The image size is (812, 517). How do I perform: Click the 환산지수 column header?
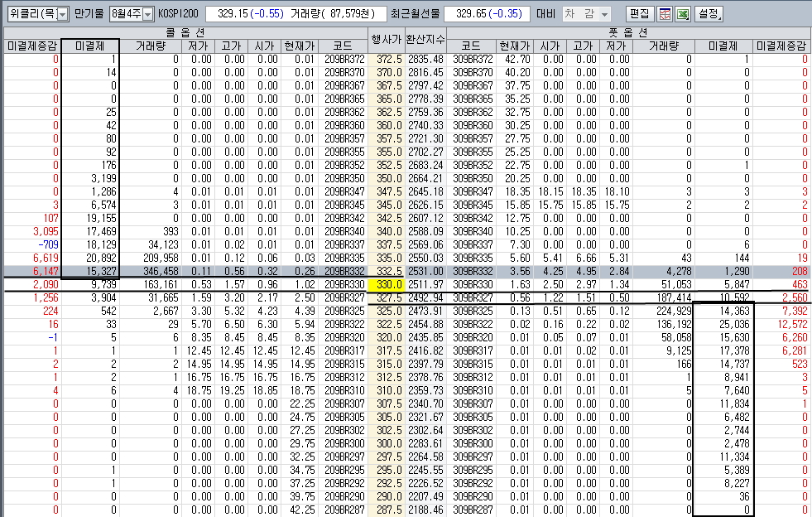(425, 38)
